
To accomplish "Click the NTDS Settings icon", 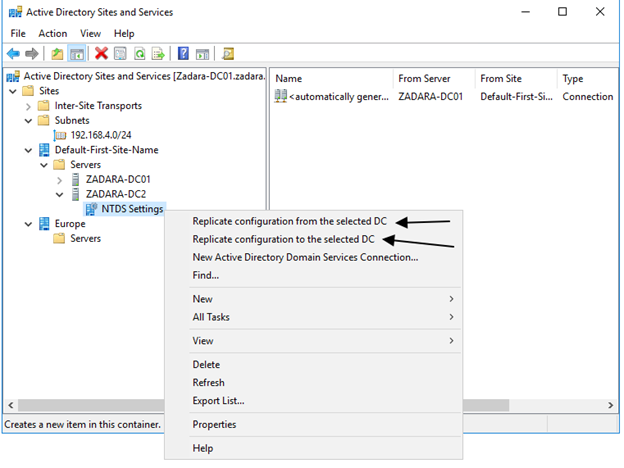I will tap(91, 209).
